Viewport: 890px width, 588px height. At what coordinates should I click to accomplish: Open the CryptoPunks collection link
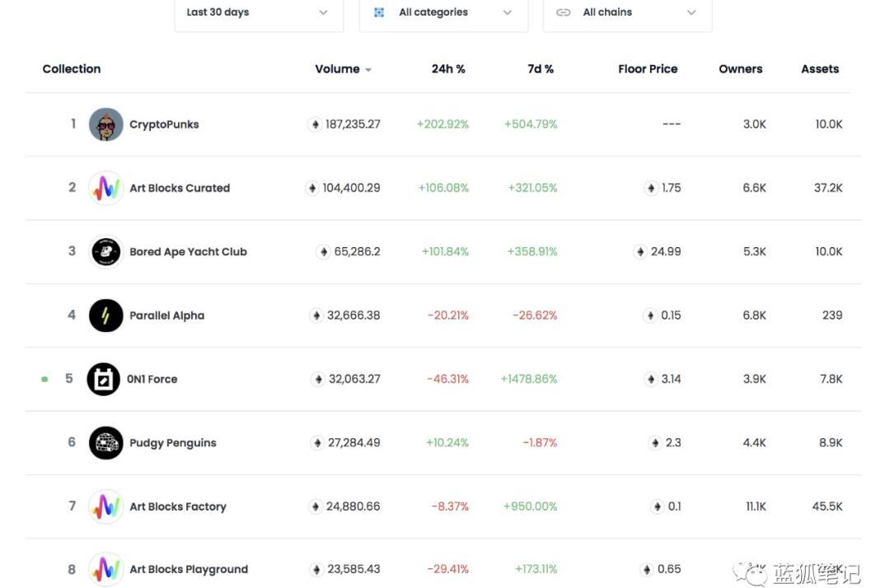164,125
